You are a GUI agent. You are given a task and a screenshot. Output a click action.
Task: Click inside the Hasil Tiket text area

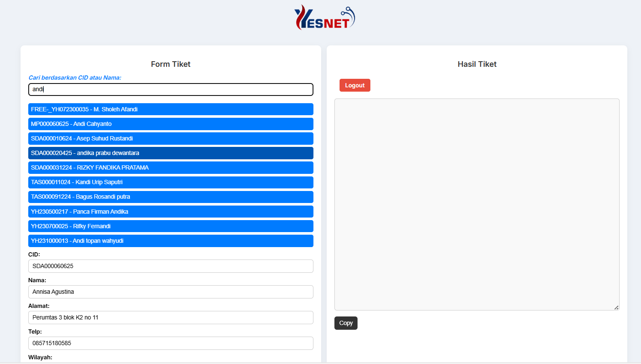click(477, 204)
